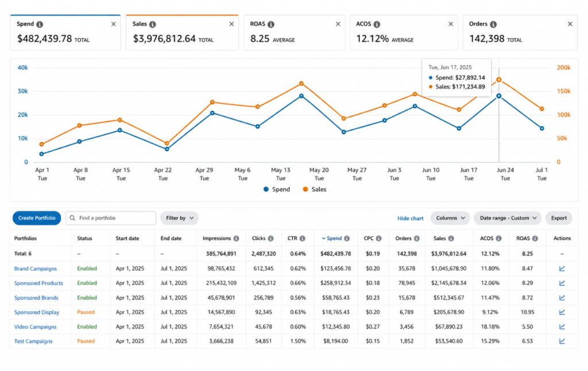The image size is (588, 371).
Task: Click the Start date column header
Action: [x=127, y=238]
